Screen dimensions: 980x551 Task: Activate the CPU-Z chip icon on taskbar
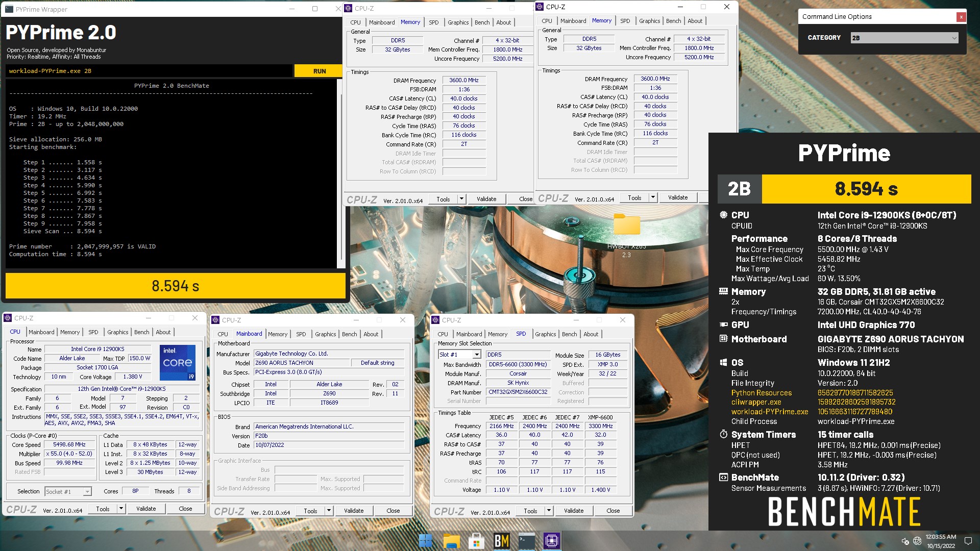click(x=552, y=541)
